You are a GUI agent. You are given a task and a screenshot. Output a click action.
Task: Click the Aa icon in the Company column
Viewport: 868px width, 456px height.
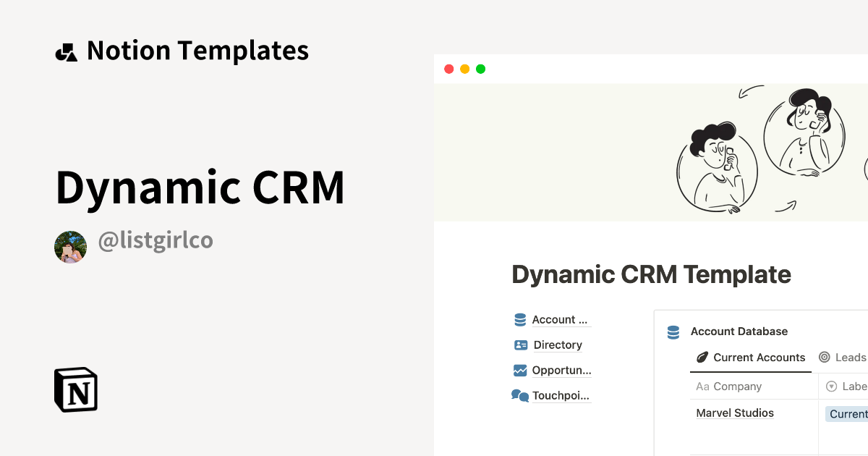click(x=702, y=387)
